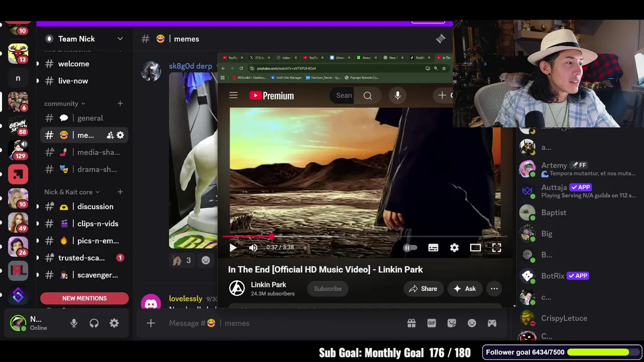This screenshot has height=362, width=644.
Task: Click the YouTube video progress bar
Action: click(364, 236)
